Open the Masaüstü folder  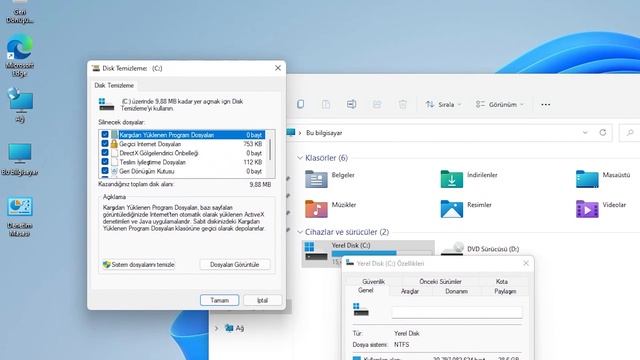pos(602,179)
